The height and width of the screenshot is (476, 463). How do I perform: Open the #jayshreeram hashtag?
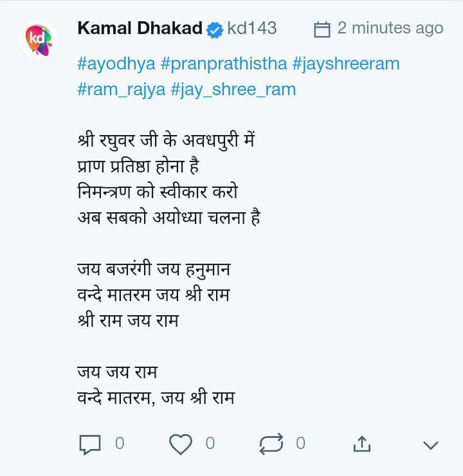click(x=346, y=64)
